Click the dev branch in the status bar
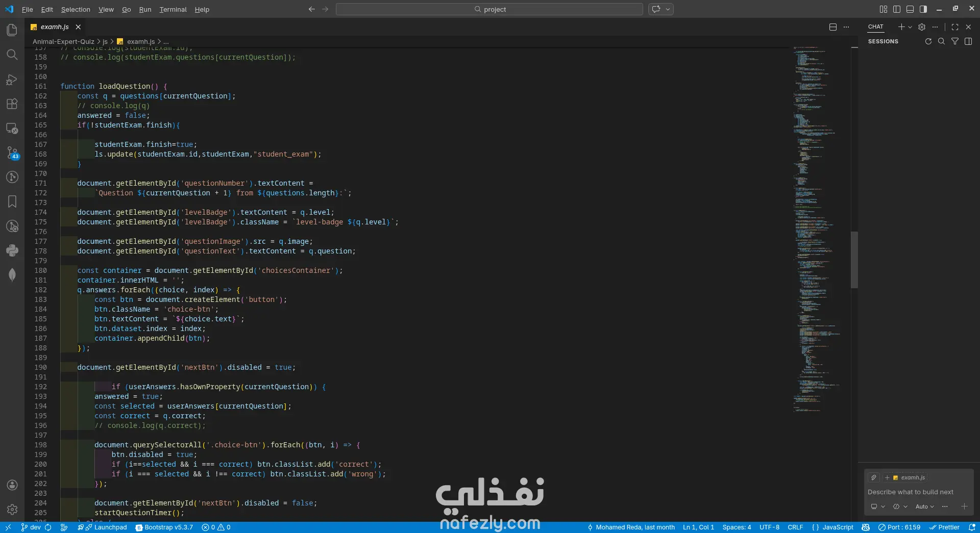Viewport: 980px width, 533px height. [31, 527]
